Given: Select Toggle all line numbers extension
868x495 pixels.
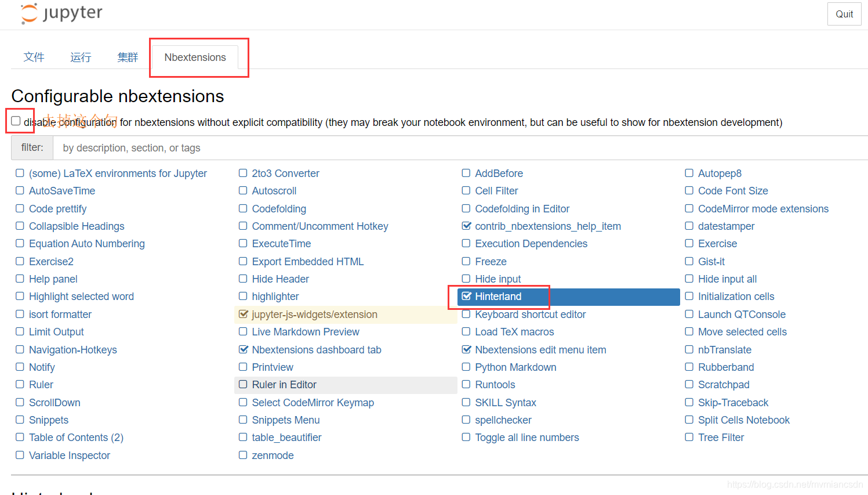Looking at the screenshot, I should 527,438.
